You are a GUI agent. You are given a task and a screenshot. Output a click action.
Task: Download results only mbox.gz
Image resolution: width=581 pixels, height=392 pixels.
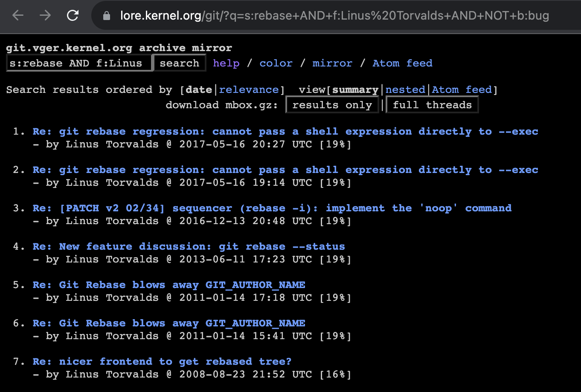(x=332, y=105)
